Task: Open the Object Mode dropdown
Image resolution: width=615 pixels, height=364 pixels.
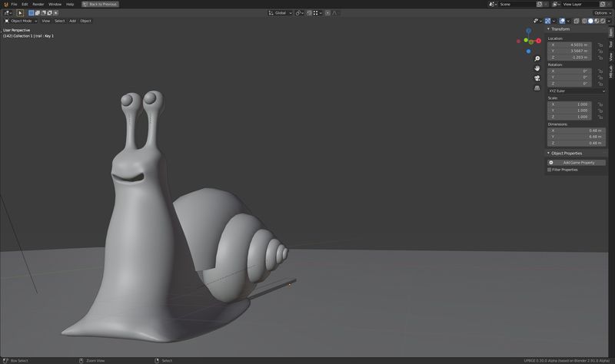Action: (x=21, y=22)
